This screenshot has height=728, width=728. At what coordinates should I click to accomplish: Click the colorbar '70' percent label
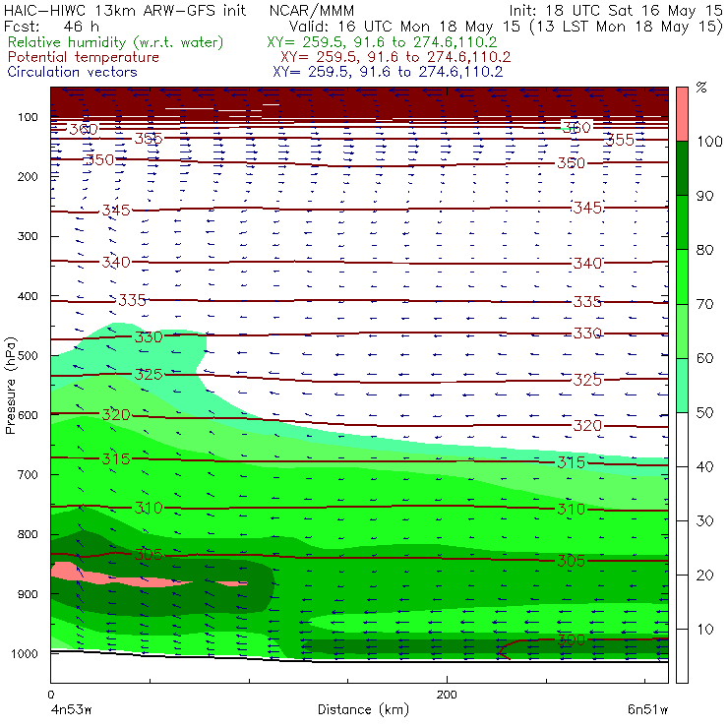(705, 304)
